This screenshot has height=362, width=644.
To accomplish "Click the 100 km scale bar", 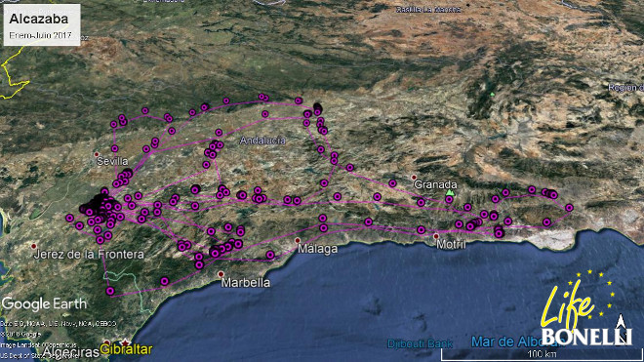I will tap(542, 354).
